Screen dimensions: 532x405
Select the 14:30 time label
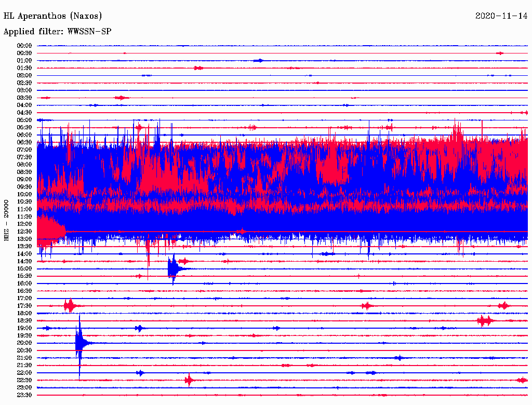coord(24,262)
